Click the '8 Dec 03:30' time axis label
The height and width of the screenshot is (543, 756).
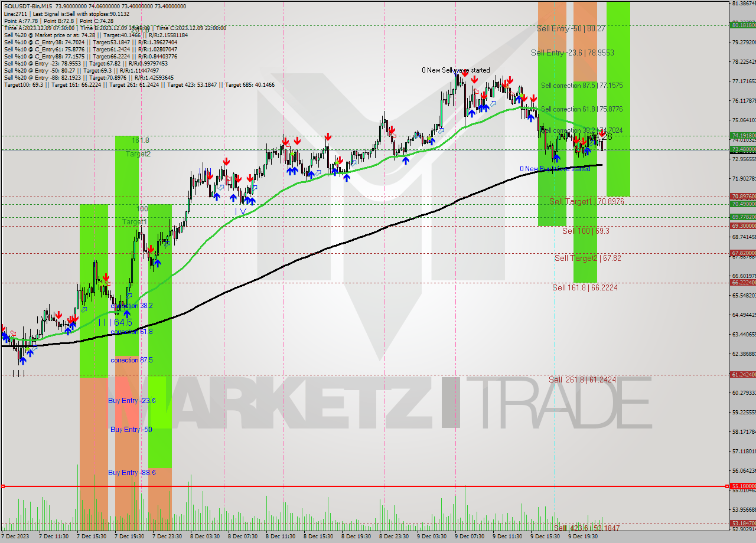[206, 537]
